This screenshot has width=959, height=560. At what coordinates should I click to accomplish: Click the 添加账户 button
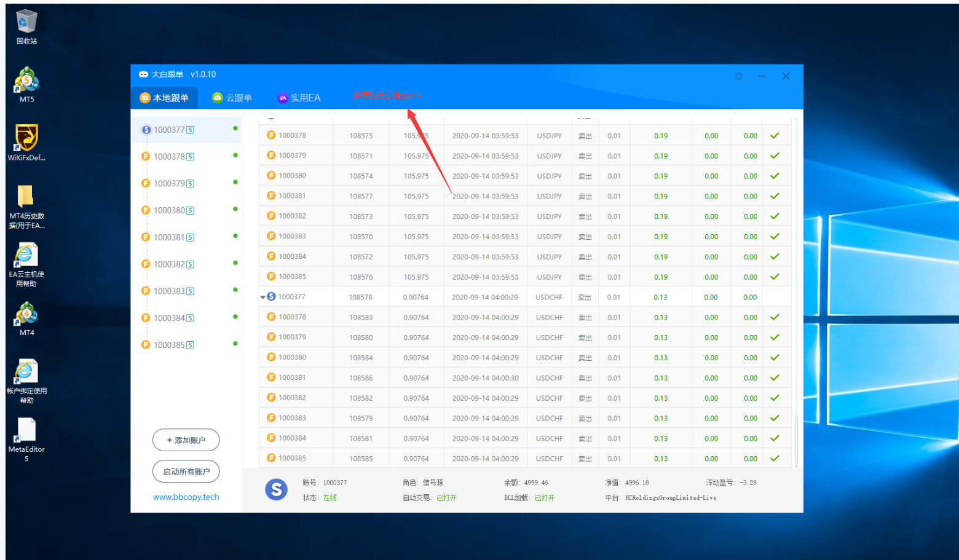pos(186,440)
